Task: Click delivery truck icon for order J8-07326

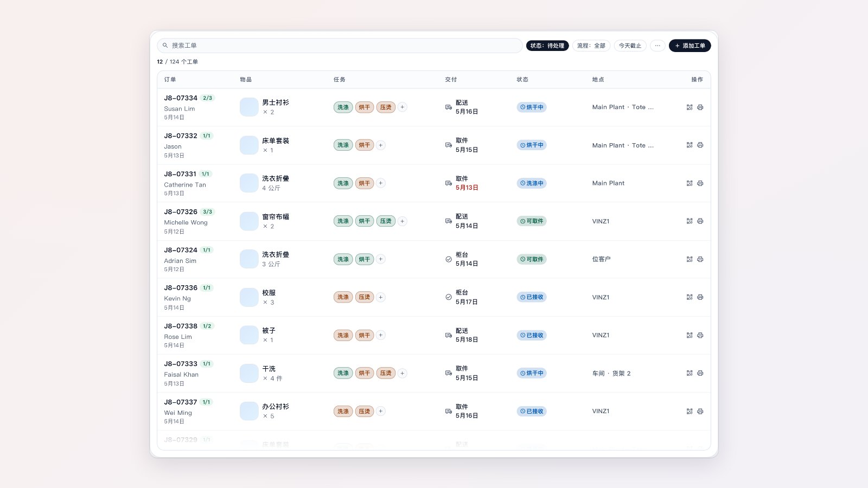Action: 449,221
